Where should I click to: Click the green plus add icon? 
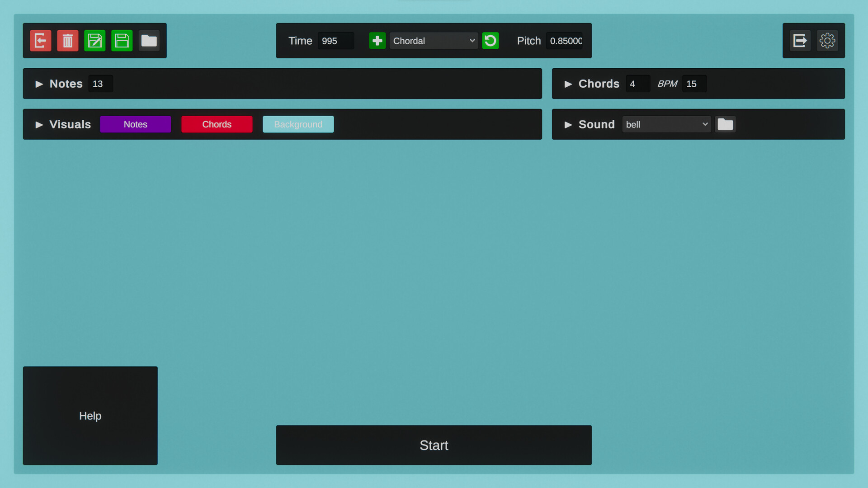click(377, 41)
